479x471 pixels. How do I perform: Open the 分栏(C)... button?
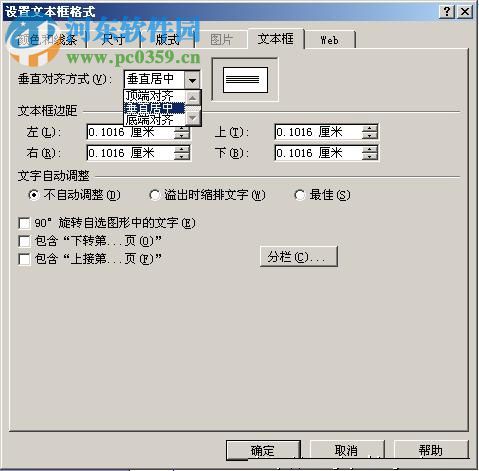299,257
